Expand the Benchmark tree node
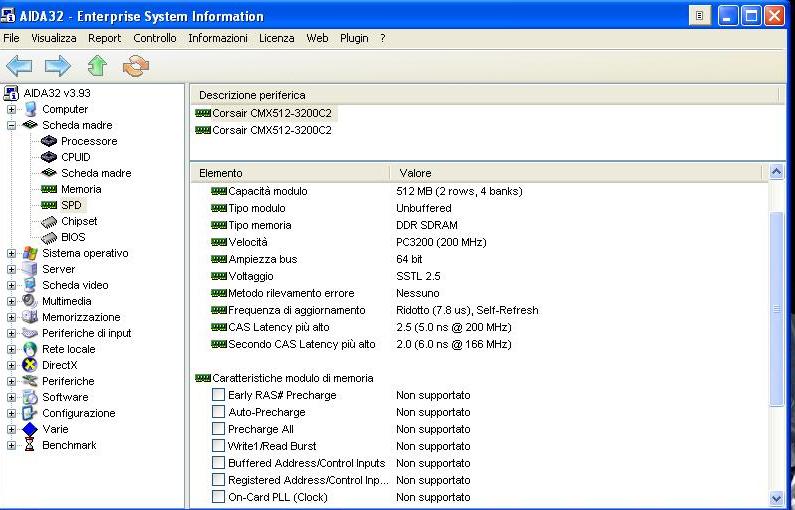 (x=11, y=445)
